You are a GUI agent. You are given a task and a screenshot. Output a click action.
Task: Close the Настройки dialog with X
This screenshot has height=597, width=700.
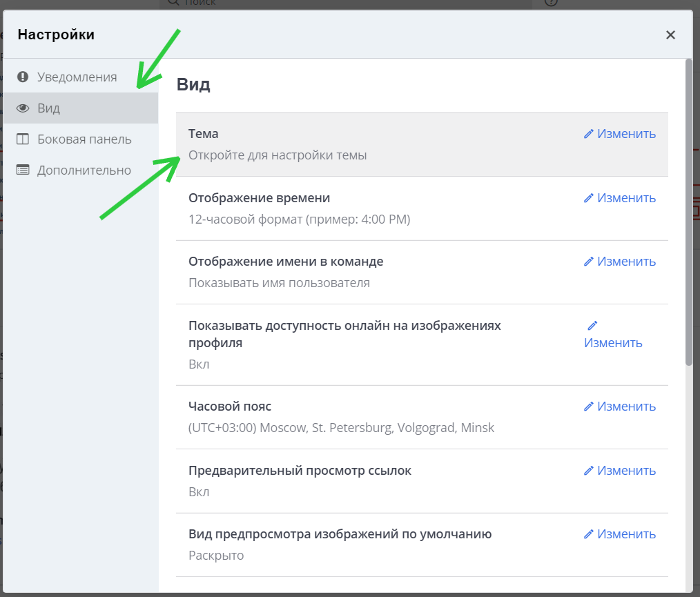670,35
